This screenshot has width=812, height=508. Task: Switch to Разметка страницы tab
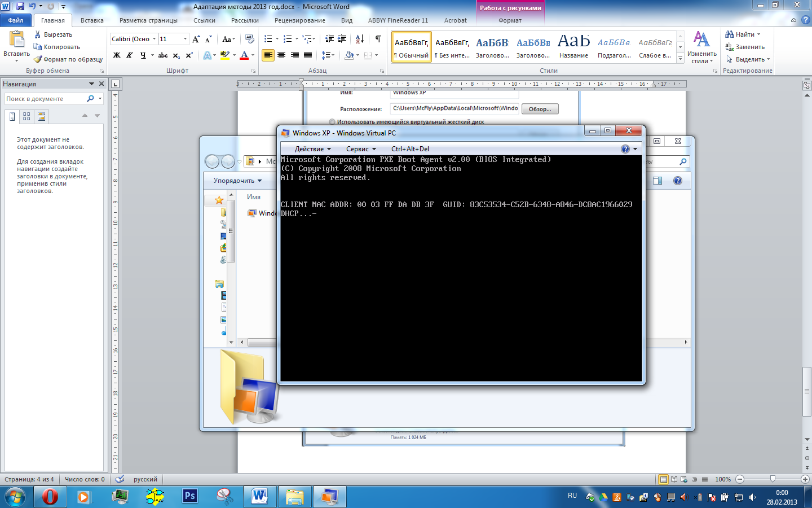(148, 20)
